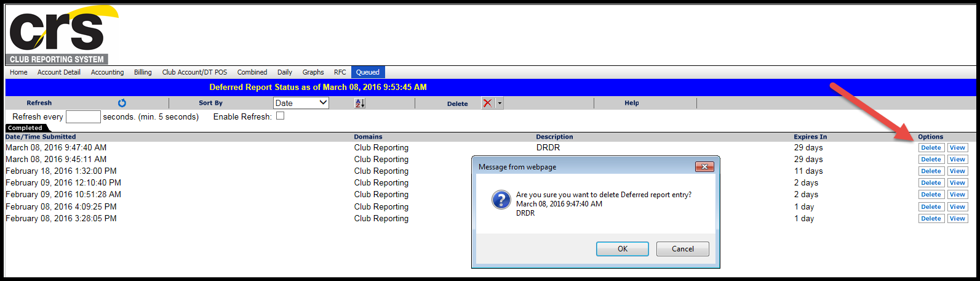Click the red X Delete icon
This screenshot has width=980, height=281.
488,103
